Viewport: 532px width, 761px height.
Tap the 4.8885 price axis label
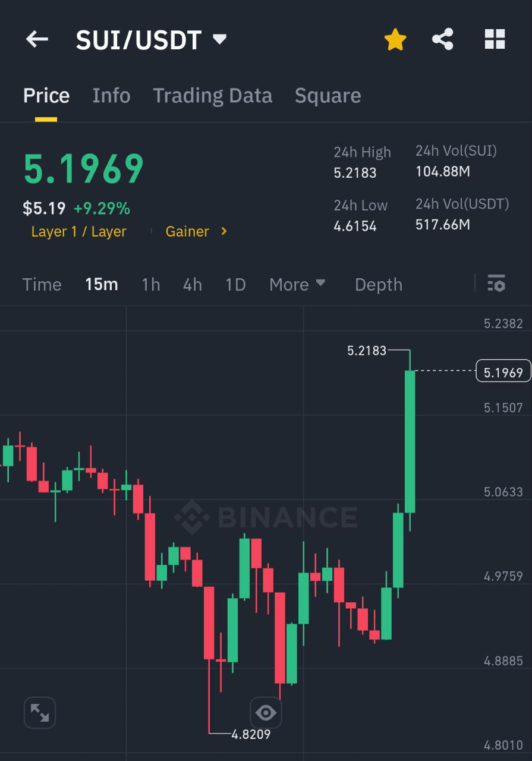(x=503, y=661)
